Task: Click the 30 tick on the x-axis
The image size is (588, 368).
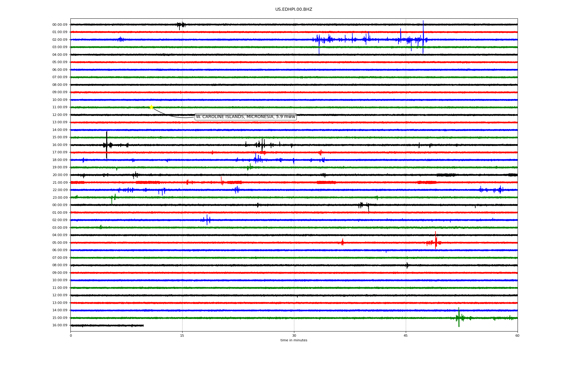Action: tap(294, 335)
